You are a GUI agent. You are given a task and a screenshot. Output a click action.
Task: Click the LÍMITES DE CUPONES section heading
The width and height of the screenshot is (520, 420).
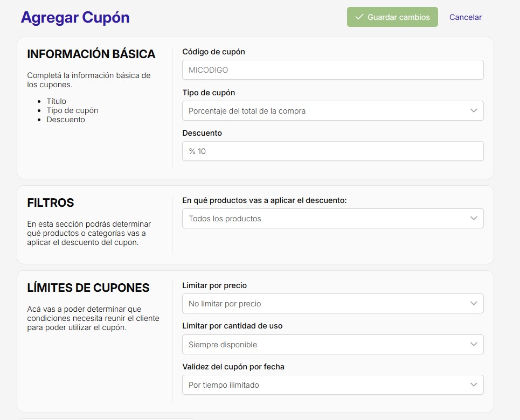[x=88, y=288]
